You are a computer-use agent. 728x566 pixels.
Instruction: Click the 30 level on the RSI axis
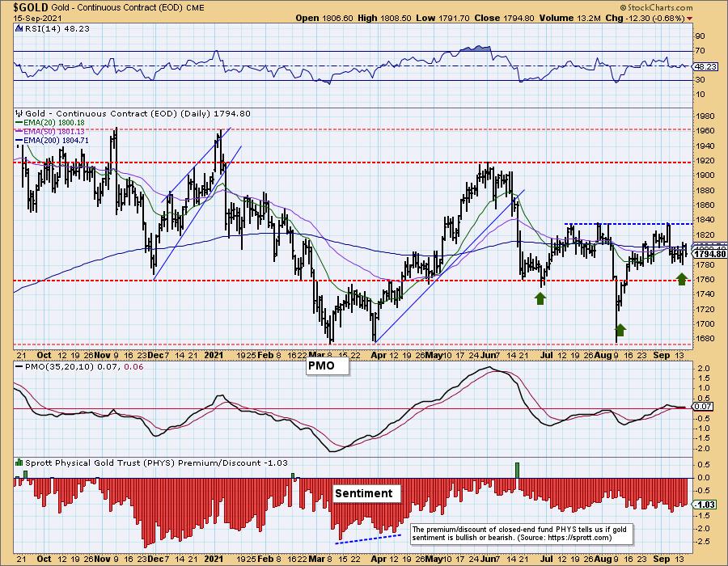(x=700, y=80)
